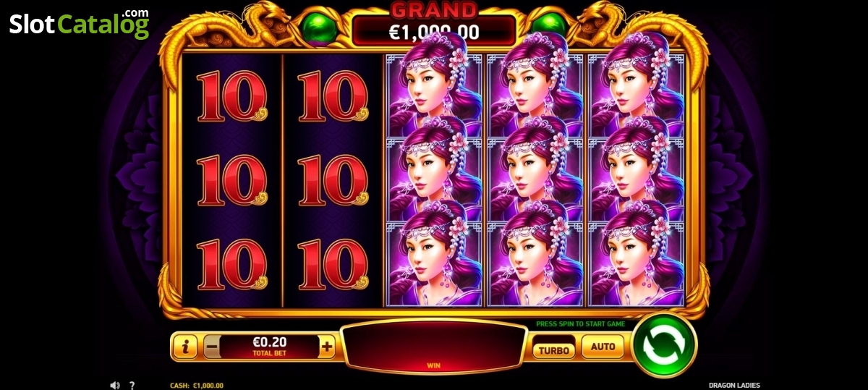Open the Auto spin options
The image size is (868, 390).
point(603,347)
